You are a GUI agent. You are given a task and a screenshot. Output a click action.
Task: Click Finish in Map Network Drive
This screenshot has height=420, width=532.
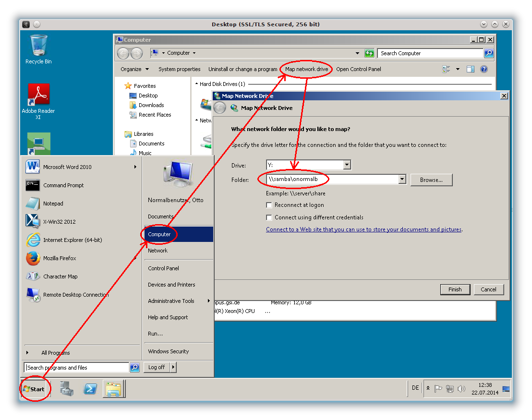point(455,289)
